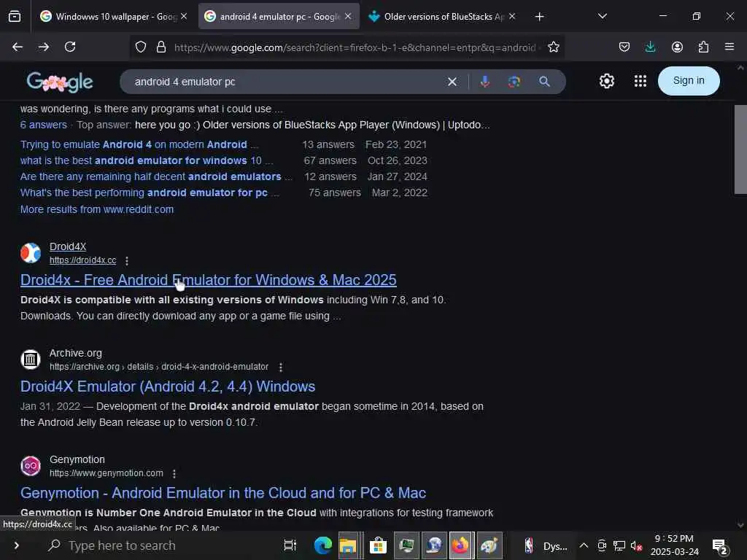Open Genymotion Android Emulator result
747x560 pixels.
[223, 493]
